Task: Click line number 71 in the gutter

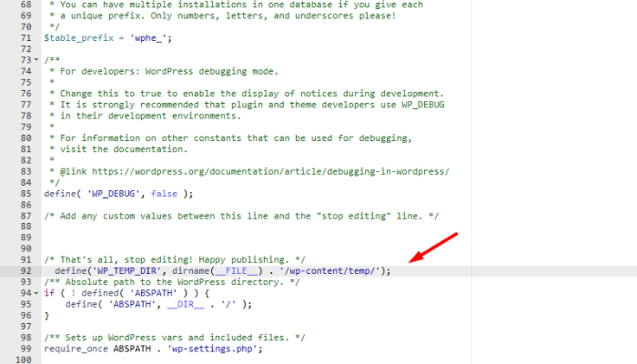Action: point(25,36)
